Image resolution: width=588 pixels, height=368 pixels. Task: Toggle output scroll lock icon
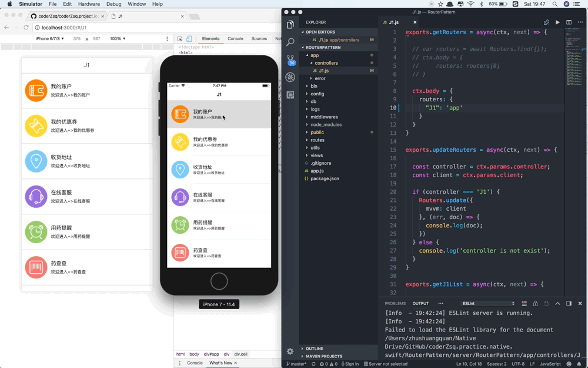click(x=536, y=303)
